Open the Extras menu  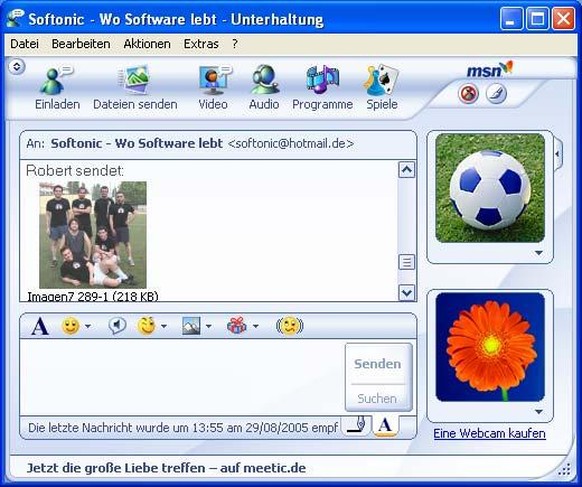(201, 44)
